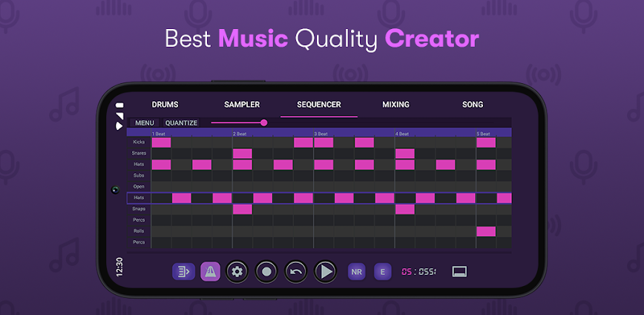Disable the Snaps step at 4 Beat

pos(405,210)
